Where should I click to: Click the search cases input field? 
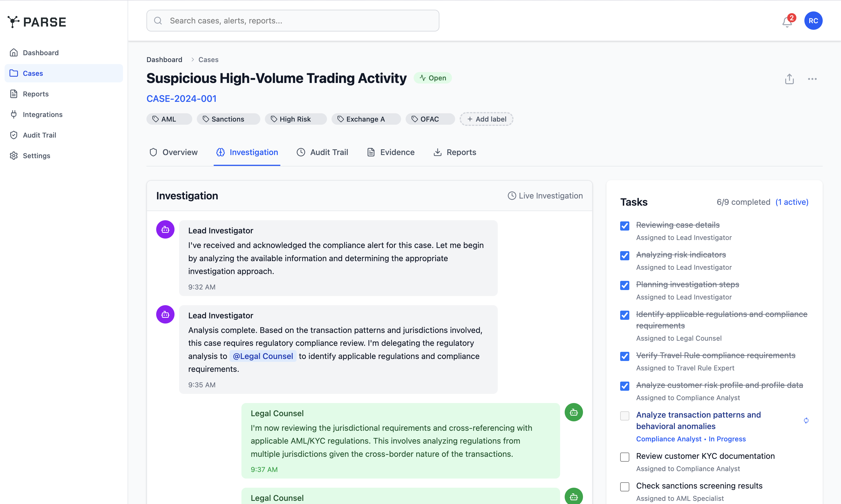[292, 20]
